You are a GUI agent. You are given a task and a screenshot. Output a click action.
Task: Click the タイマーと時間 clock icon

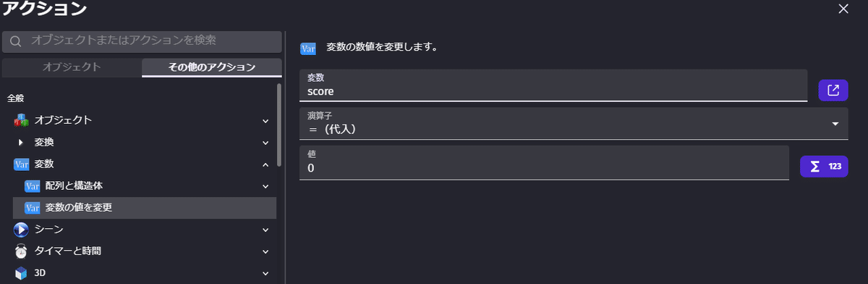tap(21, 251)
